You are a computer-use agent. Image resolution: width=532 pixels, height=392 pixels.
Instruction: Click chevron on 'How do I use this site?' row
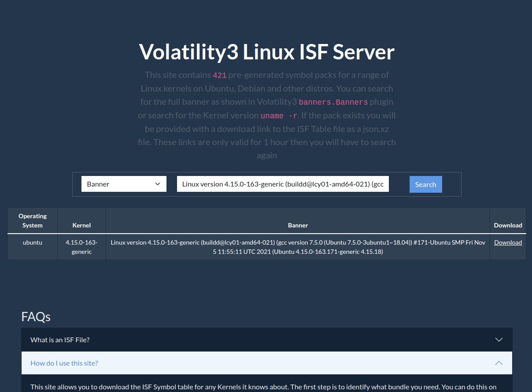click(499, 363)
